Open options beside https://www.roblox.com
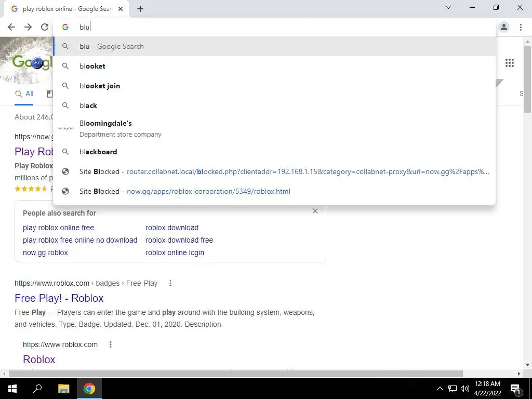This screenshot has width=532, height=399. click(x=110, y=344)
